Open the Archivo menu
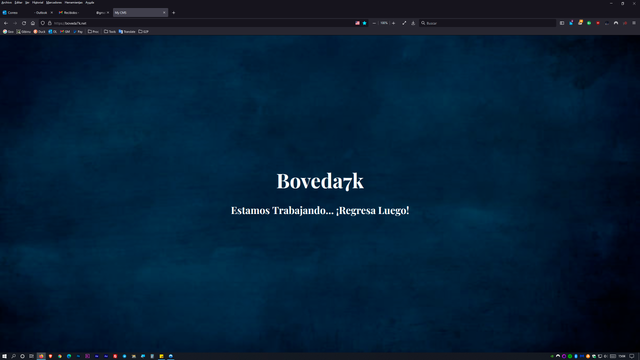This screenshot has height=360, width=640. (x=7, y=2)
